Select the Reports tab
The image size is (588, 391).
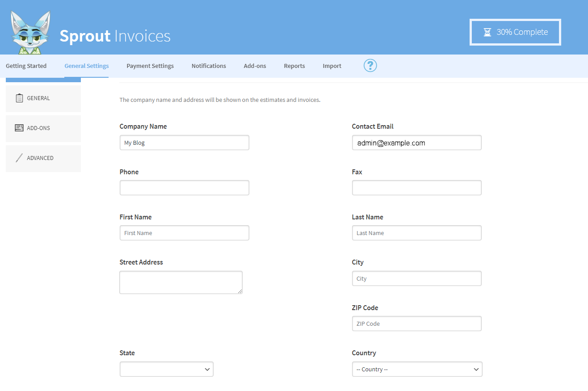[x=294, y=66]
